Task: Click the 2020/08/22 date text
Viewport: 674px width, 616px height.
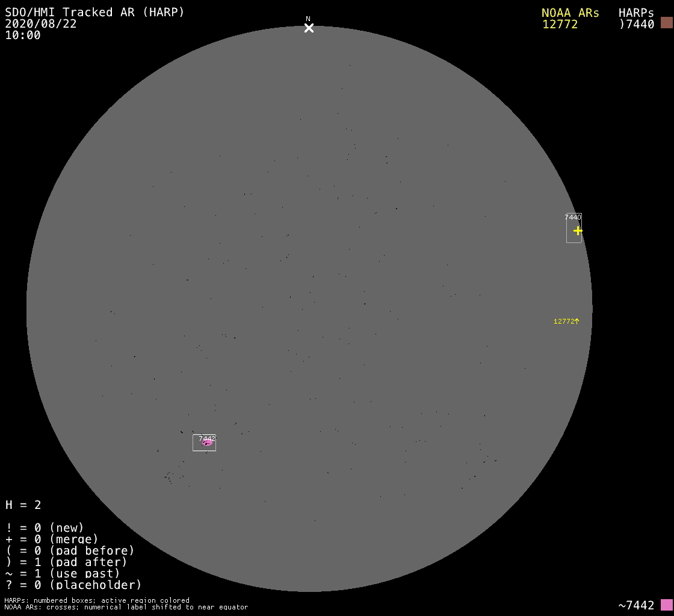Action: tap(41, 23)
